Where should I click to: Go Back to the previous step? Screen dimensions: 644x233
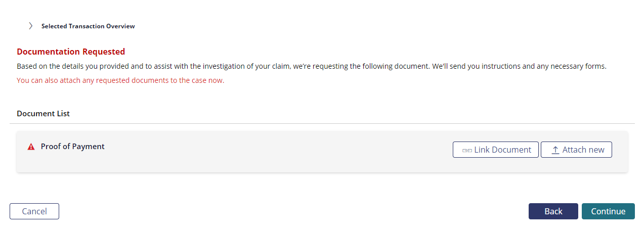[553, 211]
